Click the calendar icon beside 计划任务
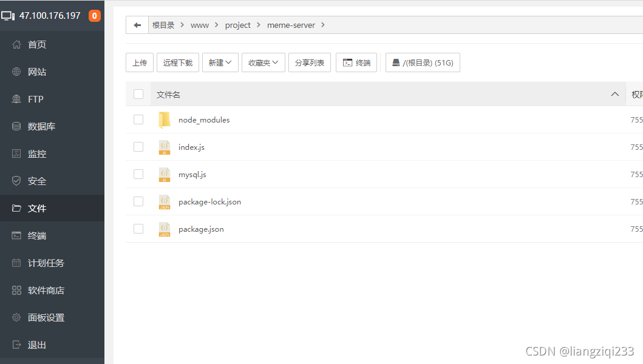Screen dimensions: 643x364 16,263
